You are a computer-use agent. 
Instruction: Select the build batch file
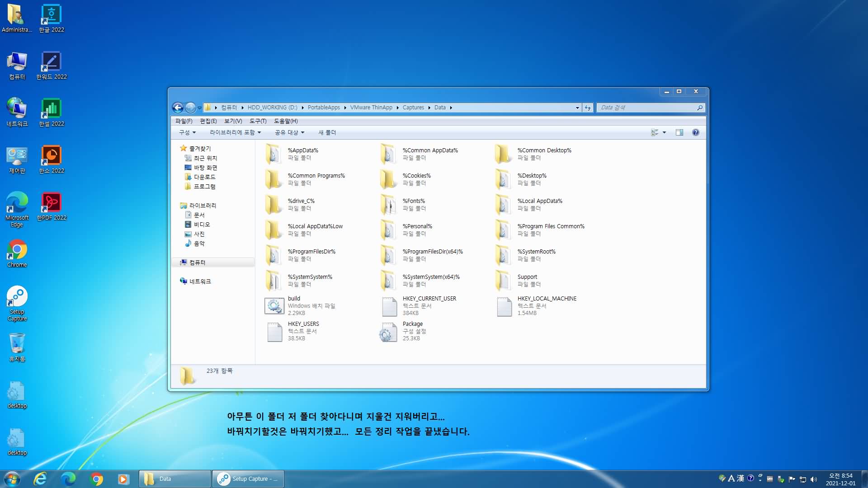[301, 306]
